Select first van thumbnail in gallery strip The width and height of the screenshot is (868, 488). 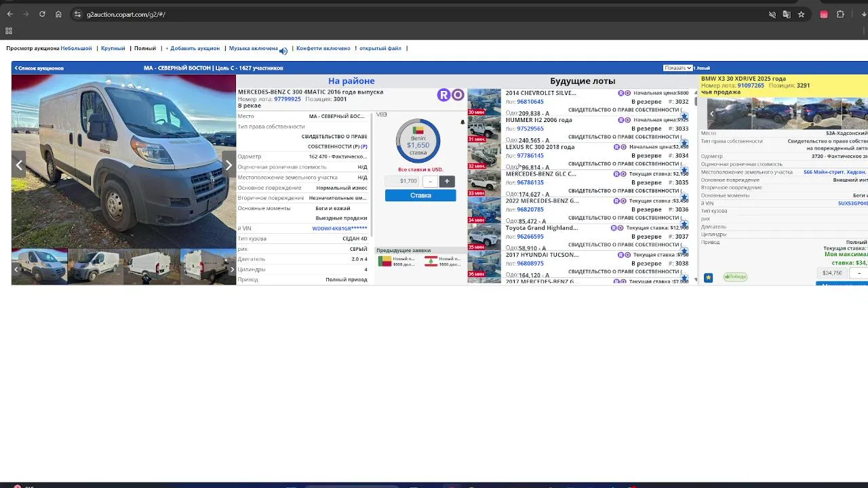coord(39,266)
